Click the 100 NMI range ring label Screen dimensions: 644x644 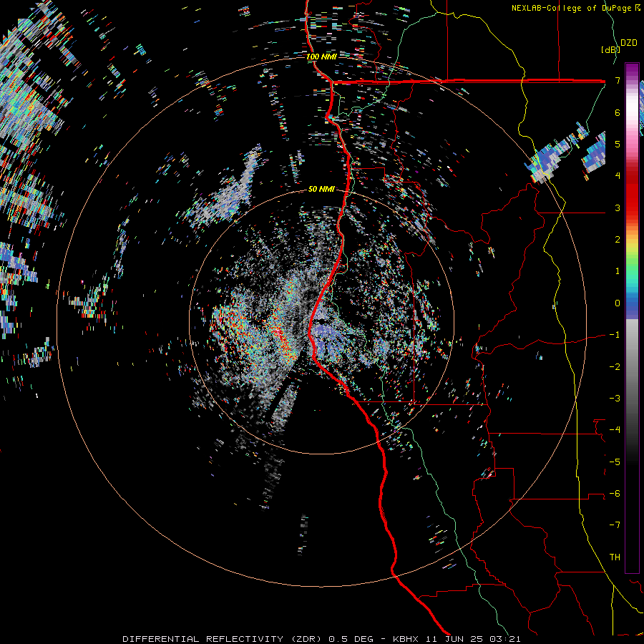click(x=321, y=57)
